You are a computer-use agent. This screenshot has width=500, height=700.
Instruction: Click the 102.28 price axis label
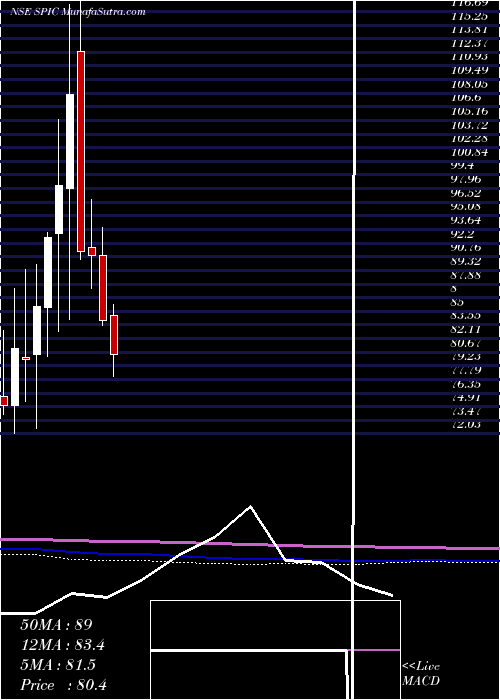tap(470, 138)
